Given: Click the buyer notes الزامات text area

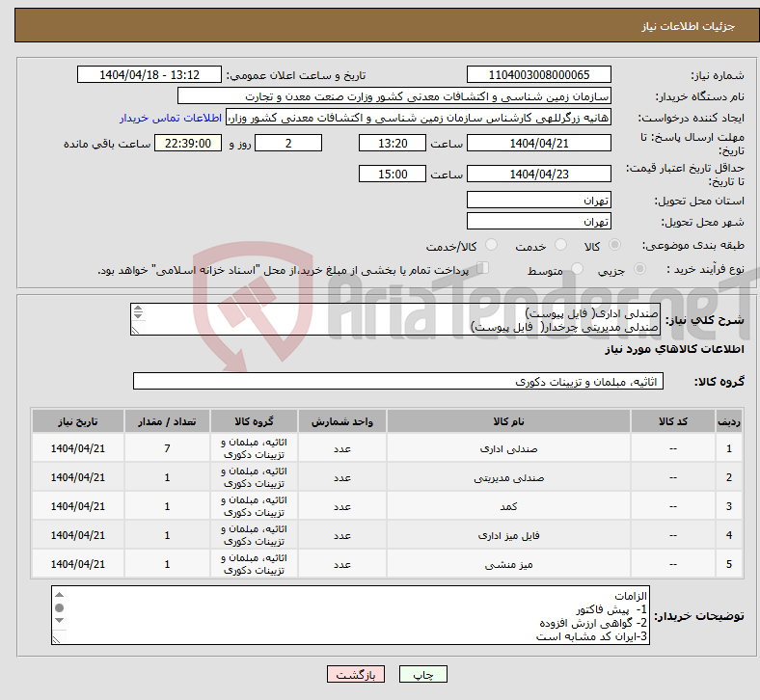Looking at the screenshot, I should [x=350, y=615].
